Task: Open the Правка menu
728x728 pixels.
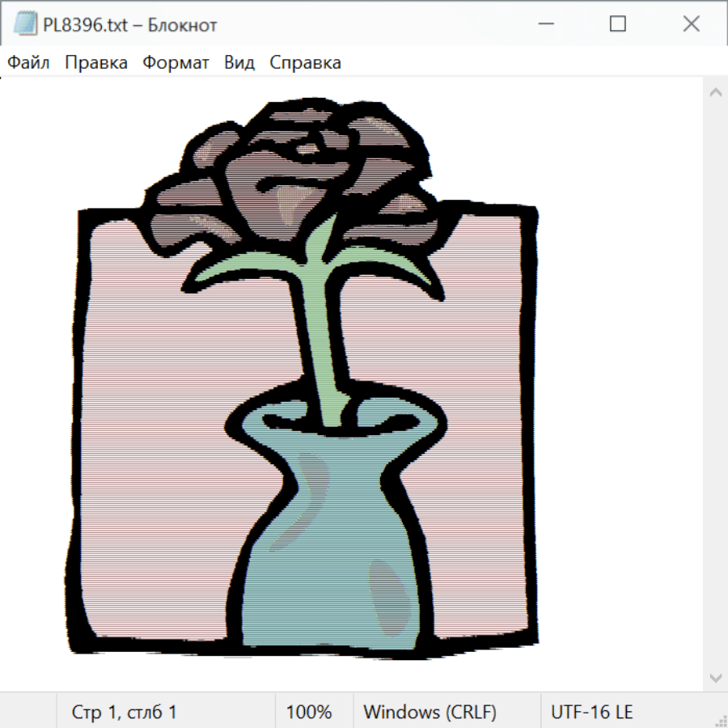Action: 96,63
